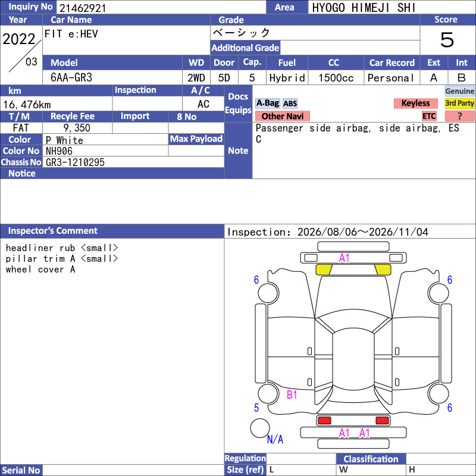Viewport: 476px width, 476px height.
Task: Click the ETC equipment badge
Action: point(429,116)
